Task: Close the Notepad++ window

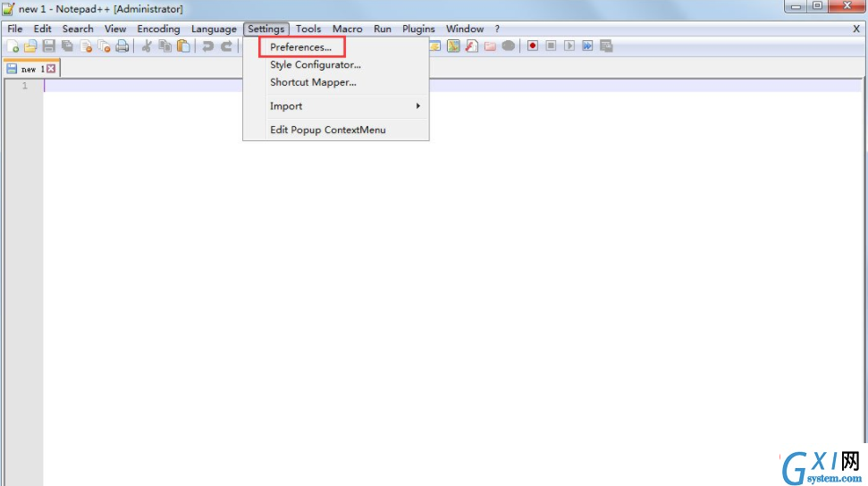Action: tap(847, 6)
